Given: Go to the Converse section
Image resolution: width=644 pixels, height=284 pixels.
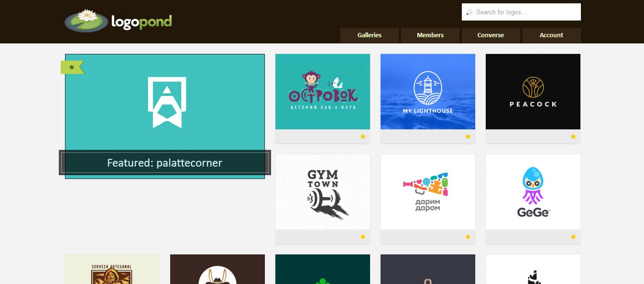Looking at the screenshot, I should coord(491,35).
